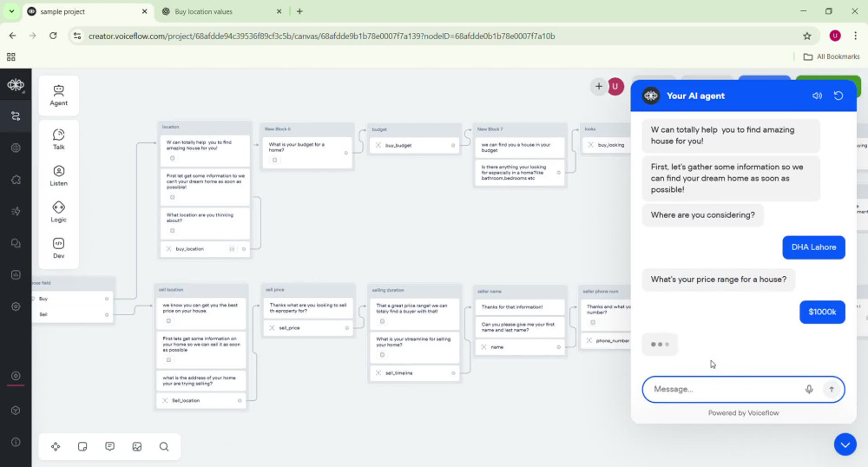Screen dimensions: 868x467
Task: Select the Sell choice row
Action: coord(73,314)
